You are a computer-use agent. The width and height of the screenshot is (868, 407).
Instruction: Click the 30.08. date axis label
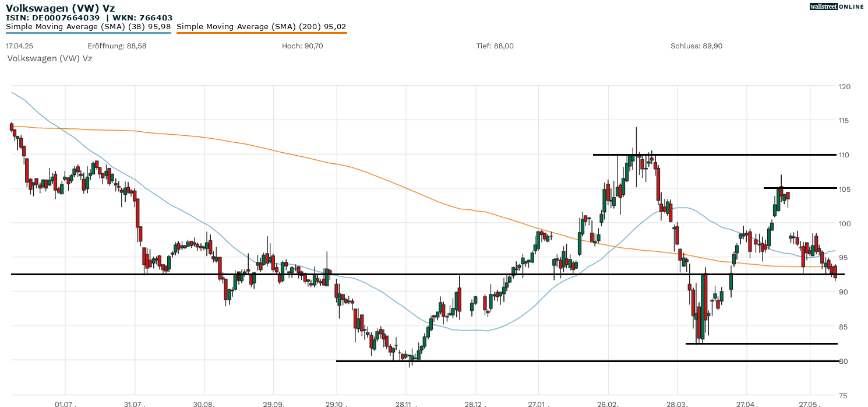pyautogui.click(x=204, y=404)
